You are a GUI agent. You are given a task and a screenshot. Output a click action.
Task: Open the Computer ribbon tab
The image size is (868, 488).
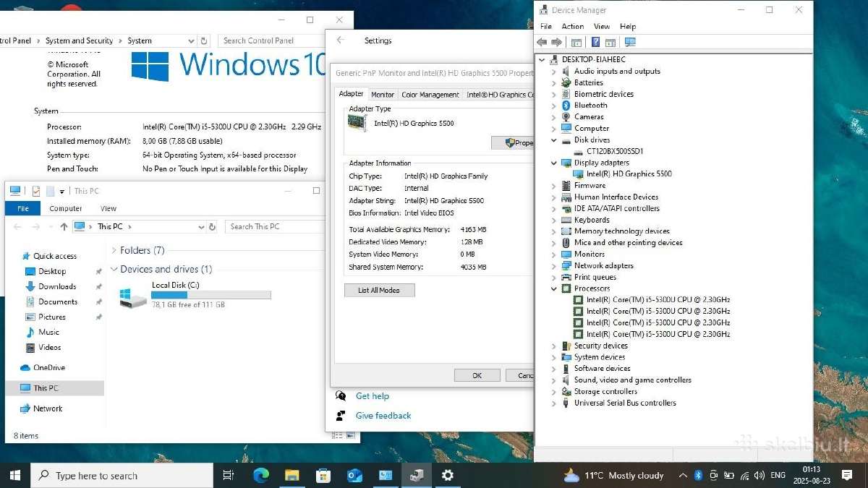point(66,208)
